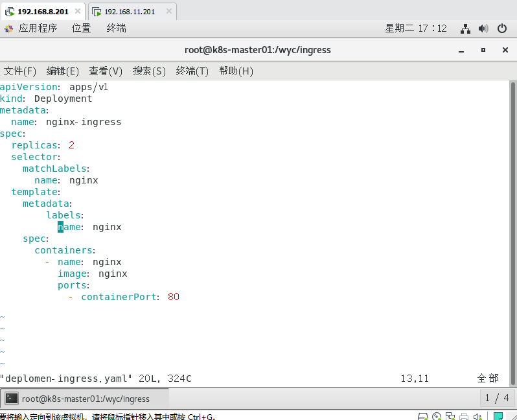Minimize the terminal window
The width and height of the screenshot is (517, 420).
coord(461,51)
